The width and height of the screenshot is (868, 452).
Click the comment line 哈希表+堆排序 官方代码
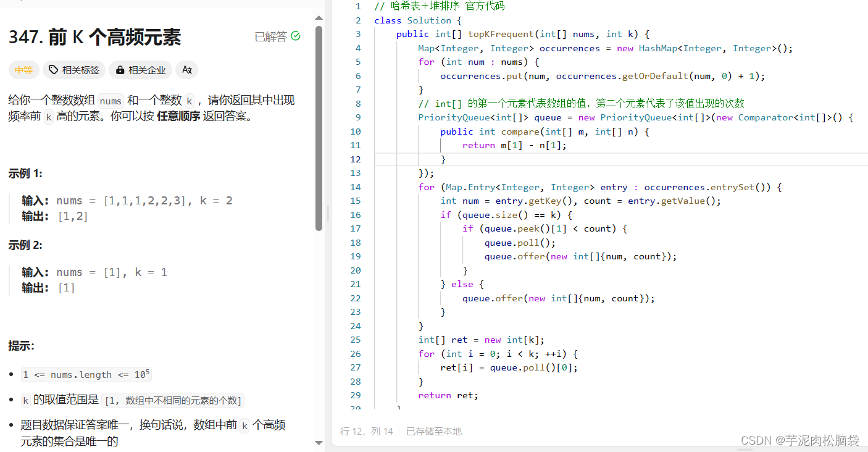pos(440,6)
